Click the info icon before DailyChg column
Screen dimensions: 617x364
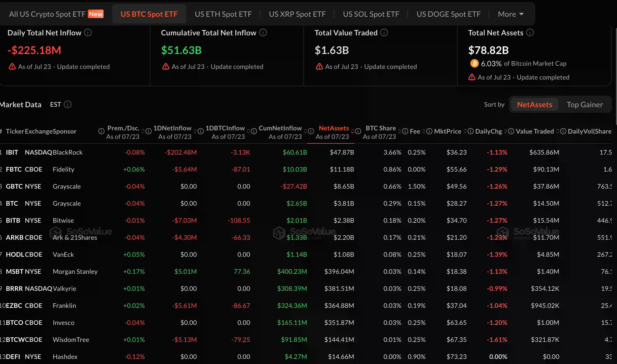[471, 131]
